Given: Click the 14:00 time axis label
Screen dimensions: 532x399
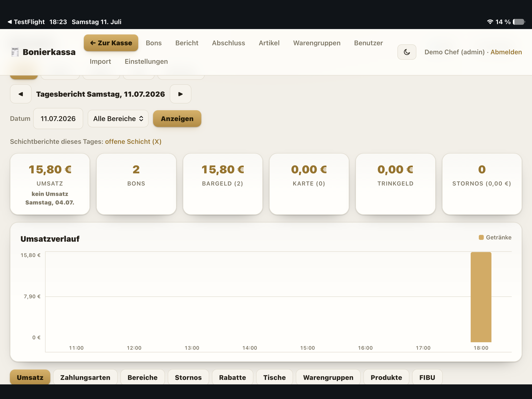Looking at the screenshot, I should [x=250, y=348].
